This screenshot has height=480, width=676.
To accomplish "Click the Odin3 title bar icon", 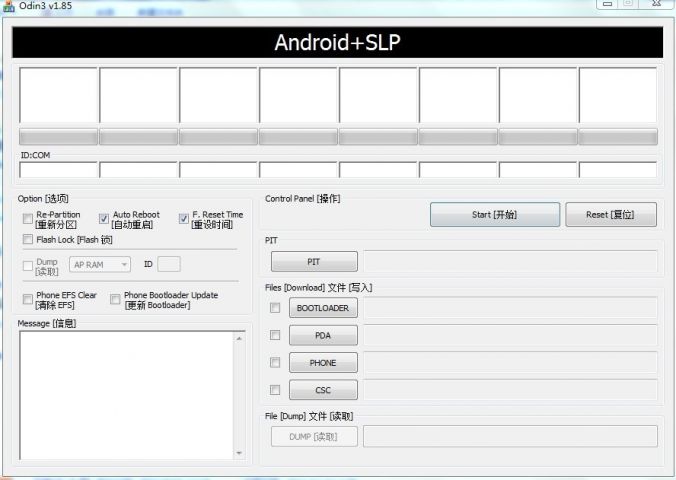I will pos(8,7).
